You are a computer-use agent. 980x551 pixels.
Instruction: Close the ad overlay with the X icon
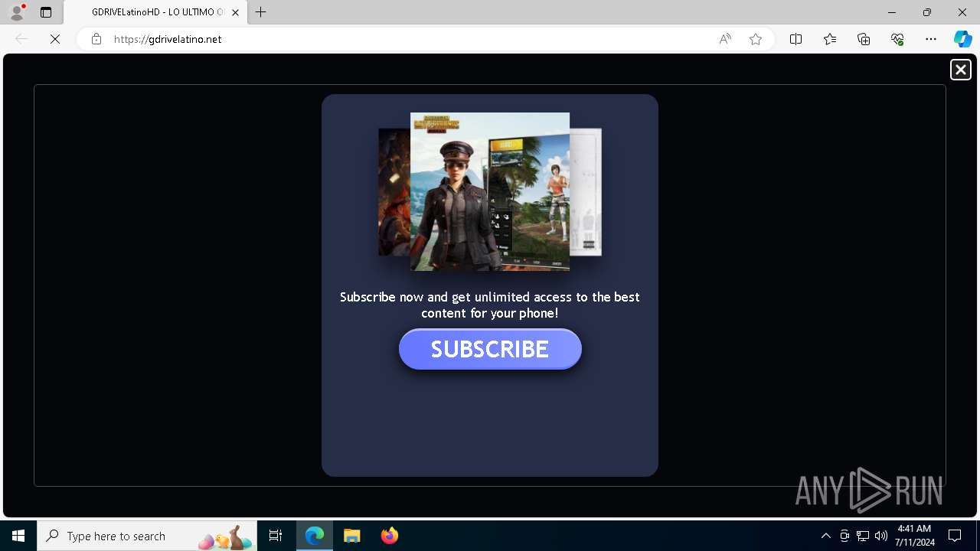point(960,70)
